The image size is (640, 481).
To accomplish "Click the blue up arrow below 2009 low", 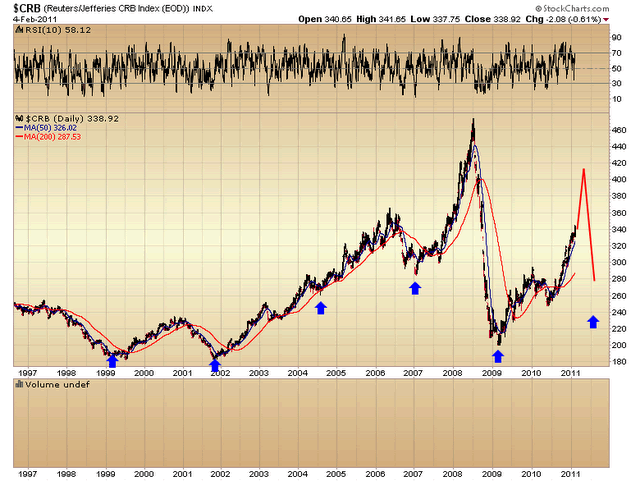I will 499,356.
